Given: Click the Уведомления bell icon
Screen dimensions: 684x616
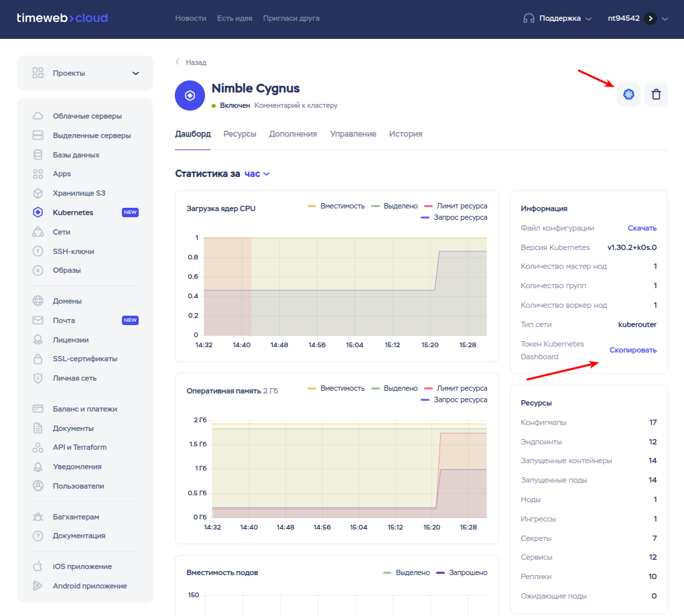Looking at the screenshot, I should coord(38,467).
